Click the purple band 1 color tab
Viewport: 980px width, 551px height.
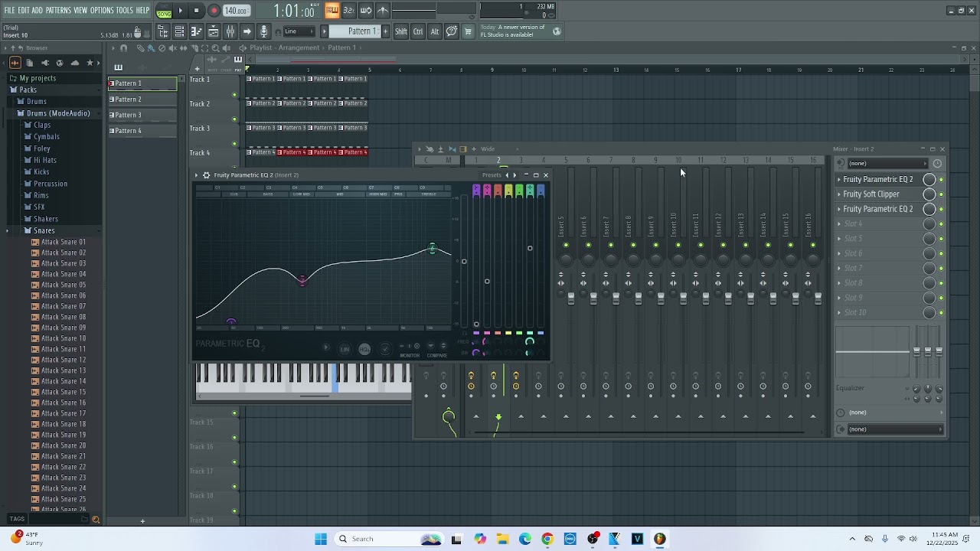(476, 191)
